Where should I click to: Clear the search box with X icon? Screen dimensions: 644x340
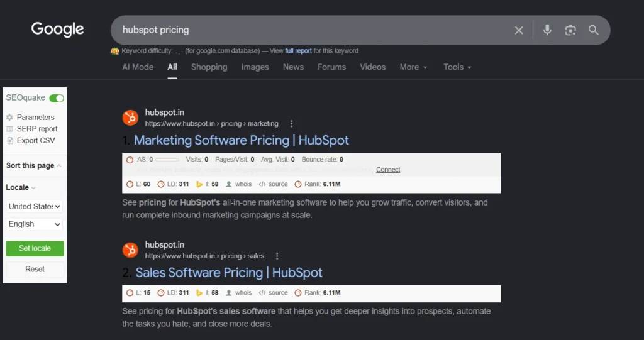coord(519,30)
